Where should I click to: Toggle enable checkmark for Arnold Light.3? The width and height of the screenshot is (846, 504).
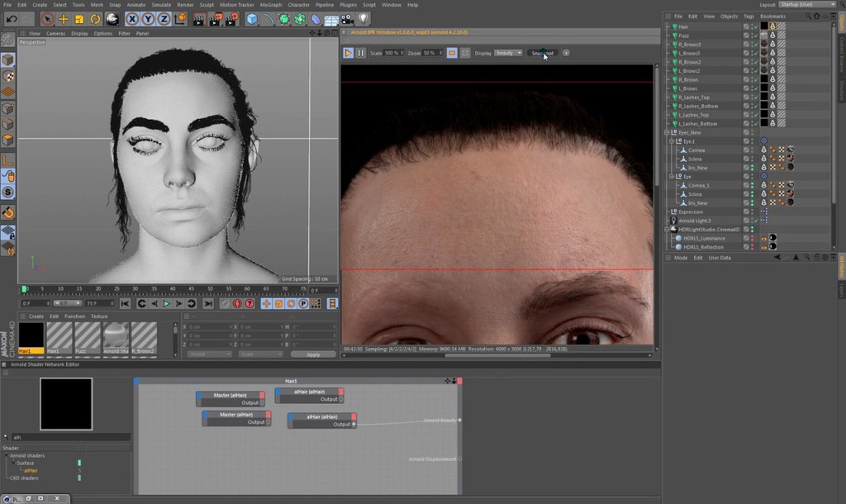pyautogui.click(x=754, y=221)
